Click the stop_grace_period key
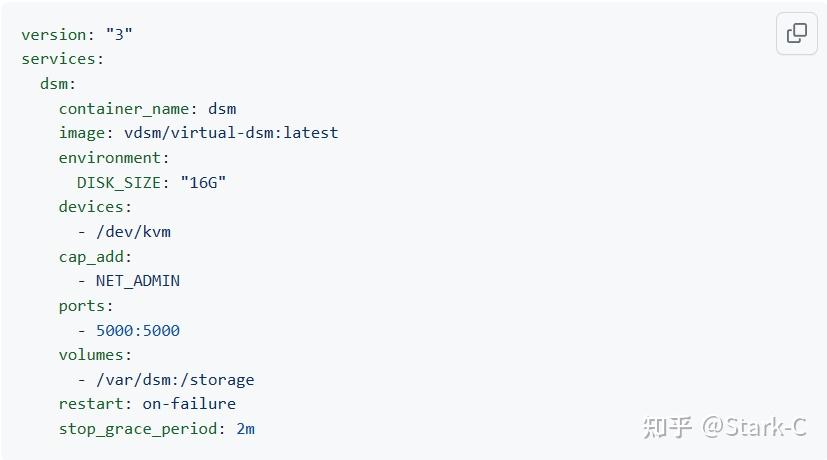Screen dimensions: 827x460 (x=139, y=429)
